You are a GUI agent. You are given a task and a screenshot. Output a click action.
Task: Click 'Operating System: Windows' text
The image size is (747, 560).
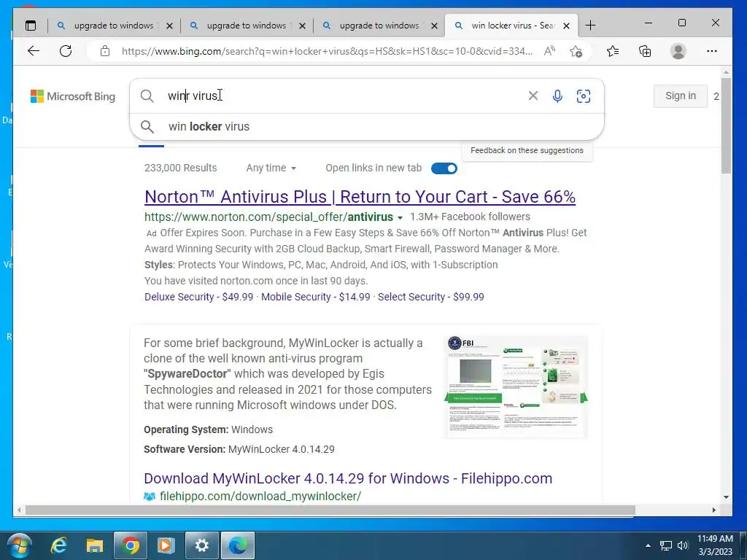(x=208, y=429)
